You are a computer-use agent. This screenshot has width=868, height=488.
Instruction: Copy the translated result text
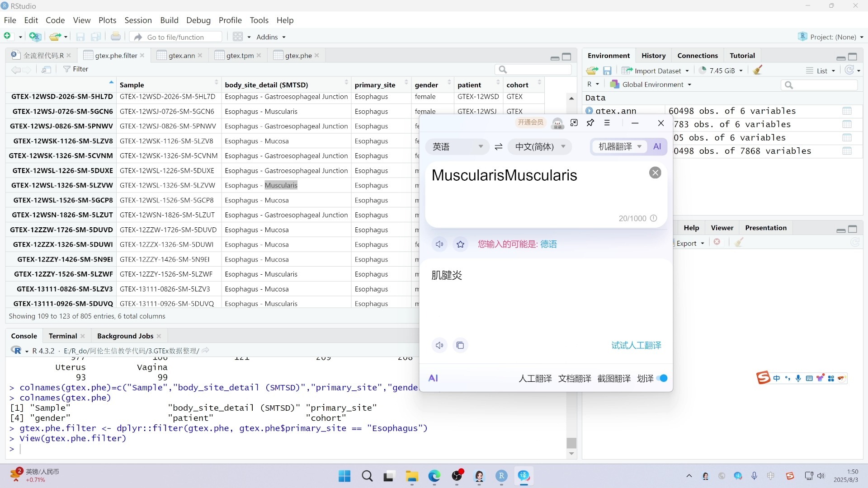click(x=460, y=346)
